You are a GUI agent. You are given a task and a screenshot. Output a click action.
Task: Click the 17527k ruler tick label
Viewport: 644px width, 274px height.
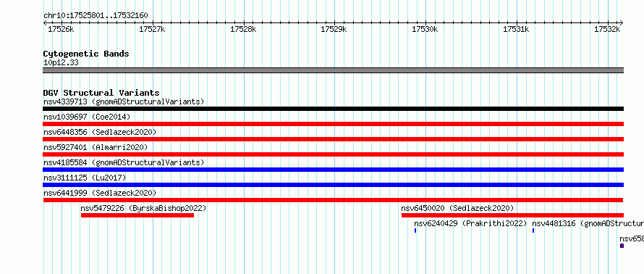click(x=152, y=29)
